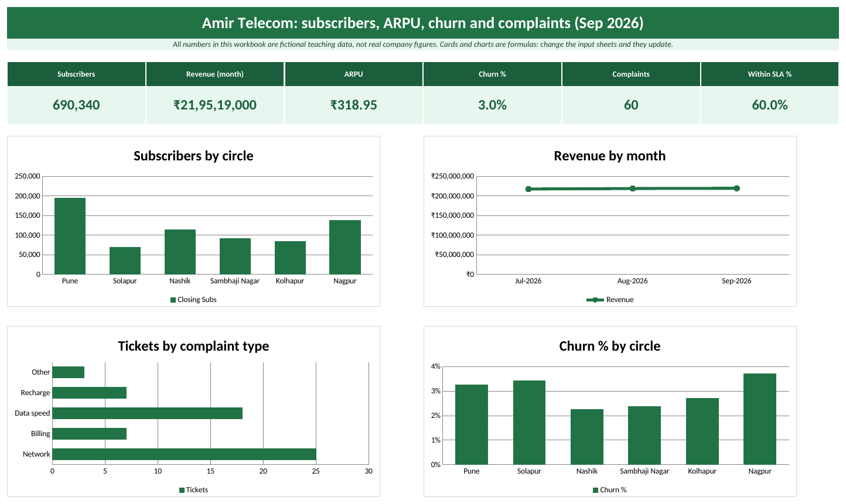846x504 pixels.
Task: Select the "Subscribers by circle" chart title
Action: tap(193, 156)
